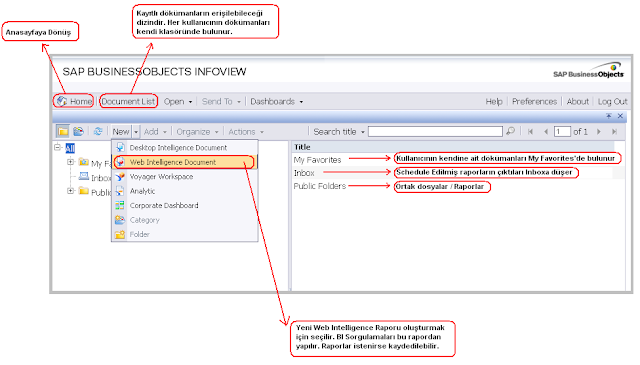Select Category menu item
The width and height of the screenshot is (640, 365).
[x=185, y=220]
